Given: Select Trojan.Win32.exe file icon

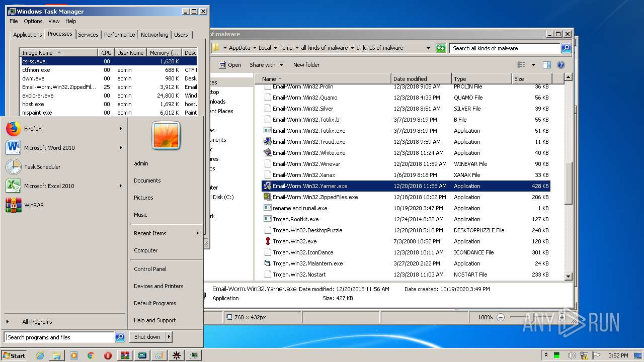Looking at the screenshot, I should [268, 241].
